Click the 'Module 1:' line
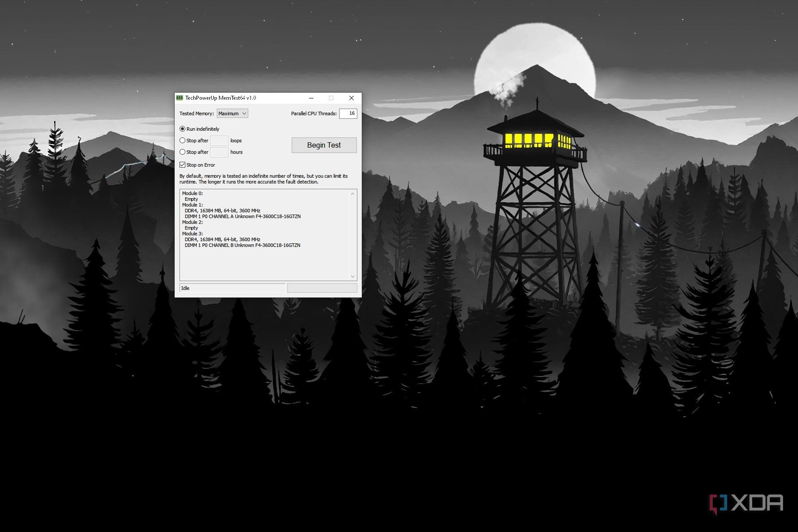Screen dimensions: 798x532 (192, 205)
